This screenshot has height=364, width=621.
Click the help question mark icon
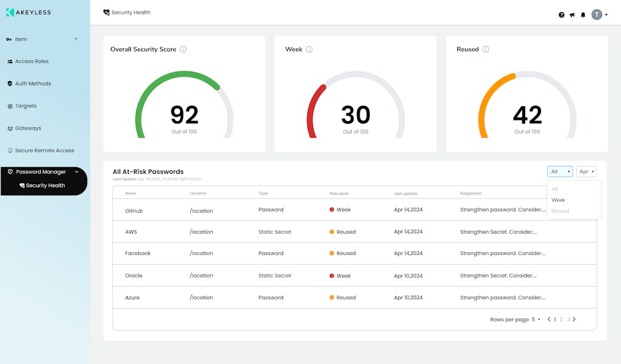coord(562,15)
